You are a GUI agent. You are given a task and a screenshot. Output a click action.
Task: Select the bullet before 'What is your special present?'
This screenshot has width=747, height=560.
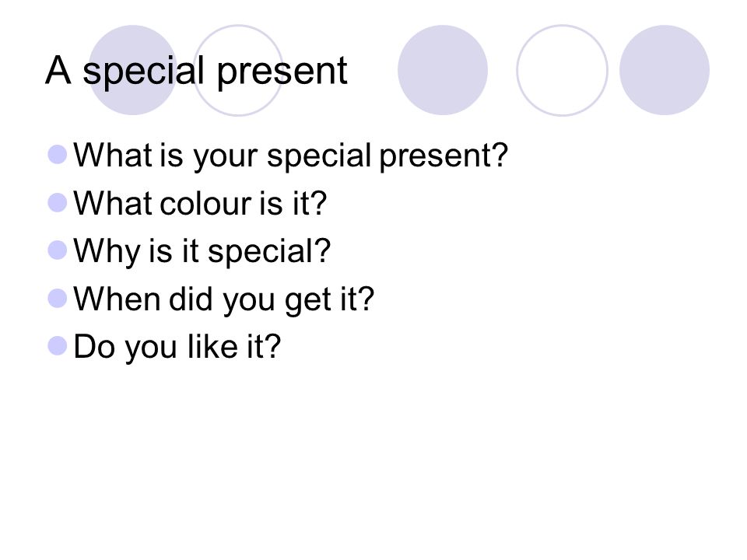coord(57,155)
